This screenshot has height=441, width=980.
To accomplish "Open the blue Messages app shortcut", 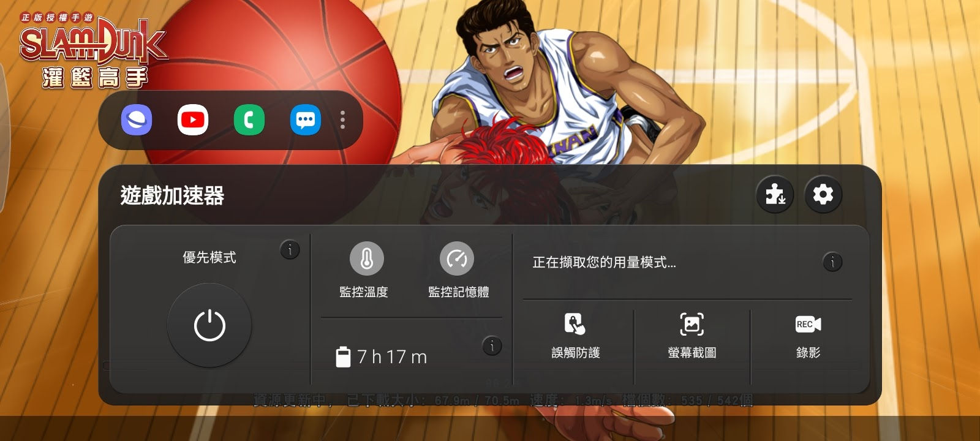I will [306, 120].
